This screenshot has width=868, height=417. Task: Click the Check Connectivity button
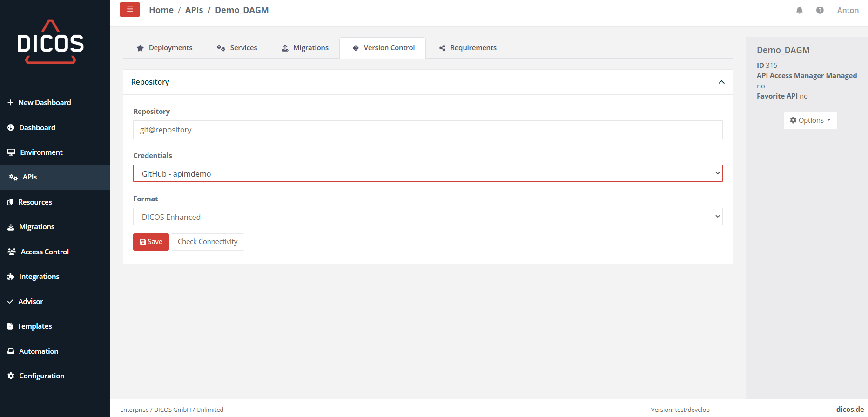pos(208,242)
